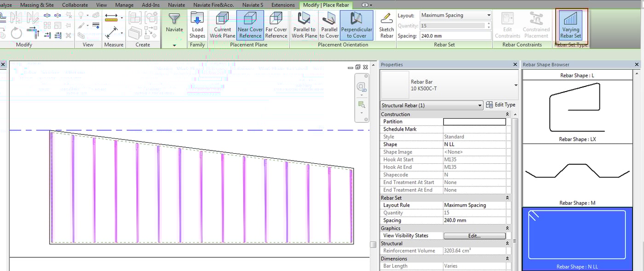Screen dimensions: 644x271
Task: Click the Edit Constraints icon
Action: tap(507, 25)
